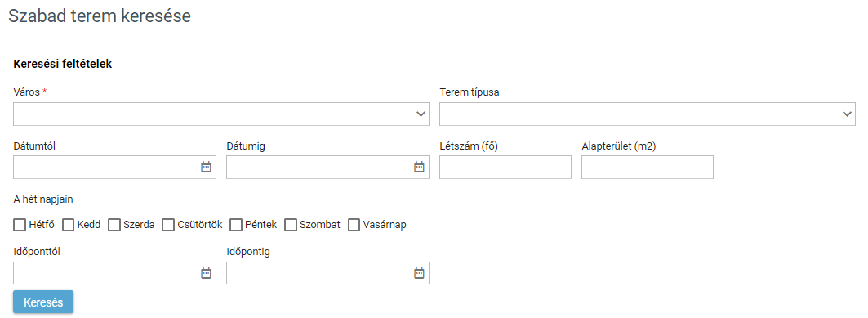868x318 pixels.
Task: Expand the Város dropdown
Action: tap(221, 114)
